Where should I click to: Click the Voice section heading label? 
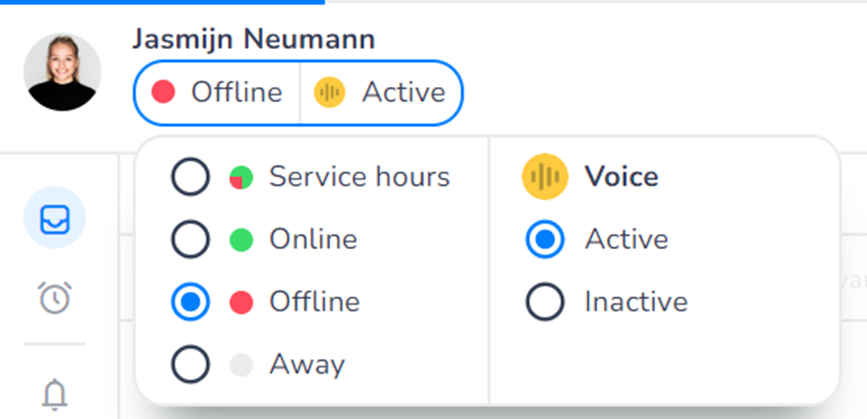pos(621,177)
